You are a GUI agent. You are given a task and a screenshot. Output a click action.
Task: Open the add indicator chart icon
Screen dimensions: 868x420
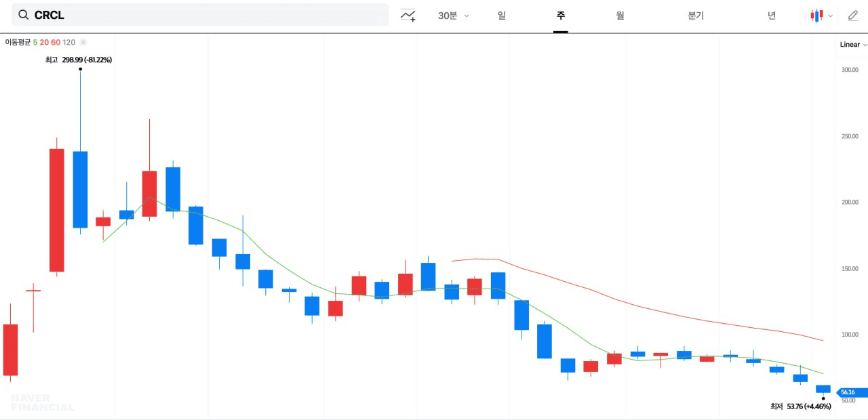[408, 15]
